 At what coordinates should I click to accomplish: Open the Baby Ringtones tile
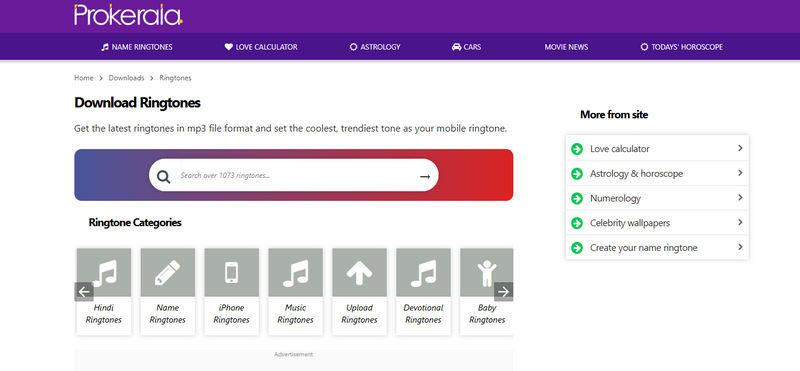487,273
